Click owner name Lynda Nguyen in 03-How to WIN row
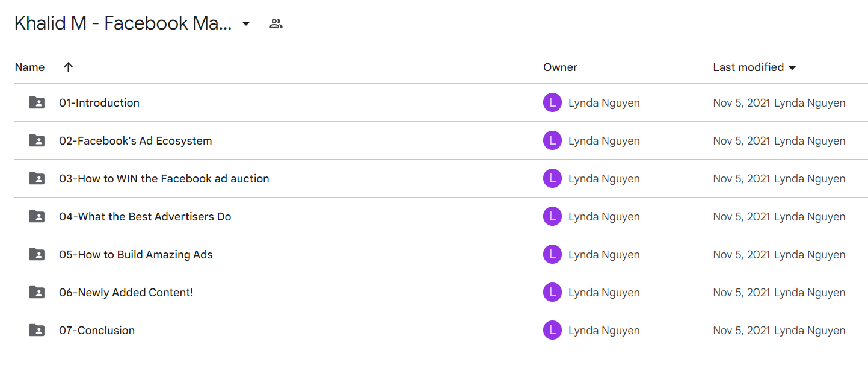This screenshot has width=868, height=374. point(604,179)
